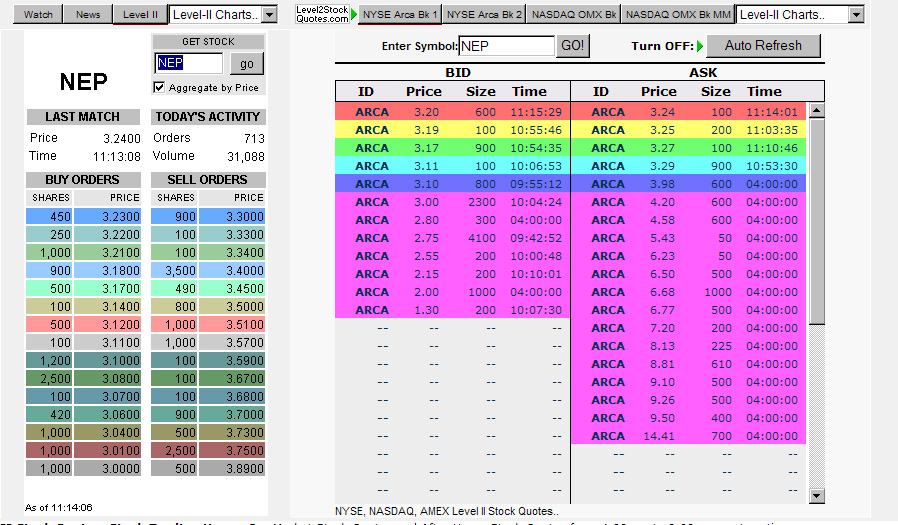This screenshot has height=525, width=898.
Task: Click the BUY ORDERS header
Action: (x=83, y=180)
